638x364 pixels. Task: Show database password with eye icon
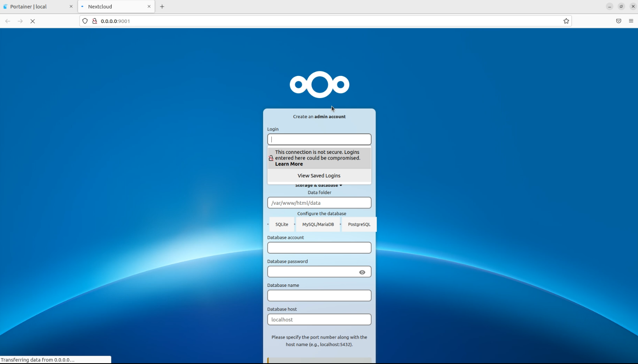tap(362, 272)
